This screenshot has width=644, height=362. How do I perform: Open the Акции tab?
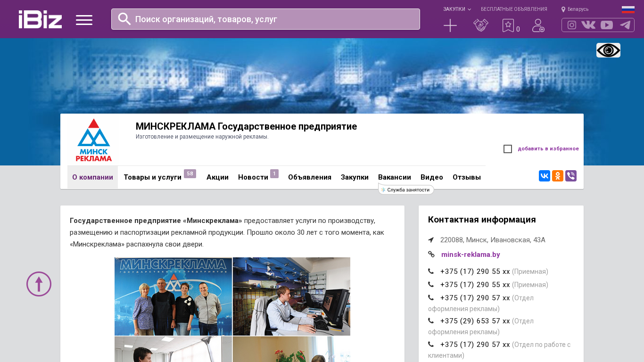coord(217,177)
